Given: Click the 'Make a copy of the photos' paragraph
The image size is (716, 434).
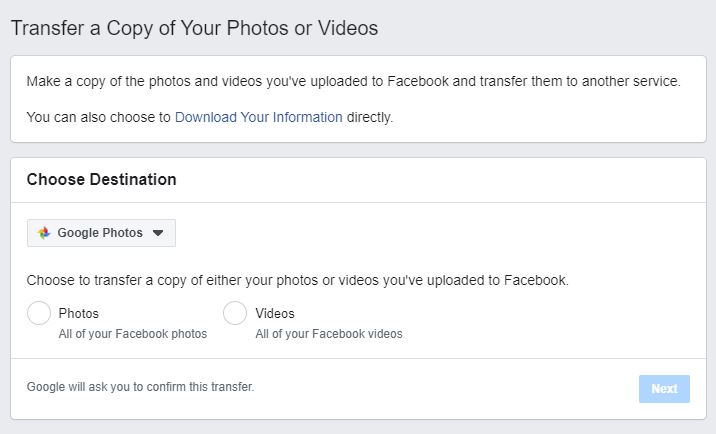Looking at the screenshot, I should (x=353, y=81).
